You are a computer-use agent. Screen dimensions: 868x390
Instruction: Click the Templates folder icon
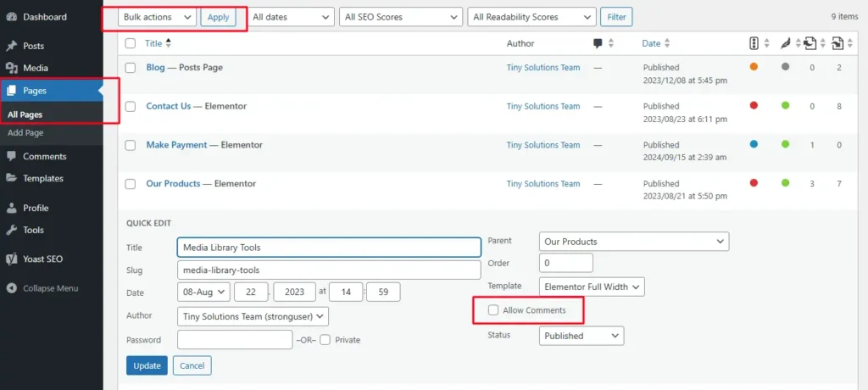pos(12,178)
